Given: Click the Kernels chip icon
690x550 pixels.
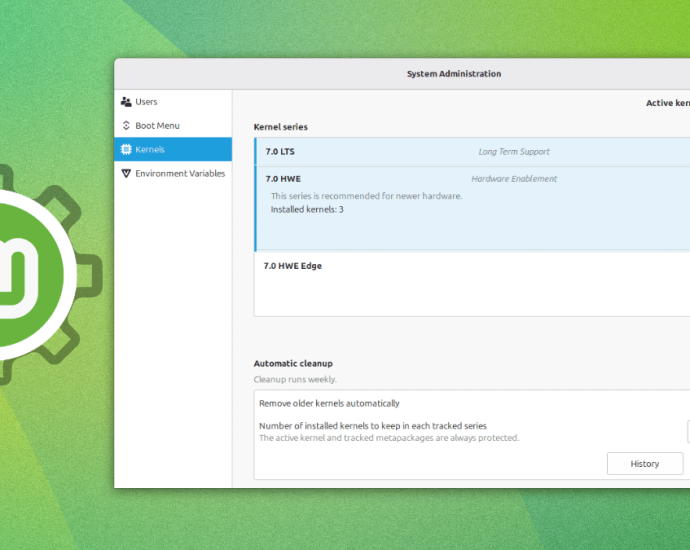Looking at the screenshot, I should [x=126, y=149].
